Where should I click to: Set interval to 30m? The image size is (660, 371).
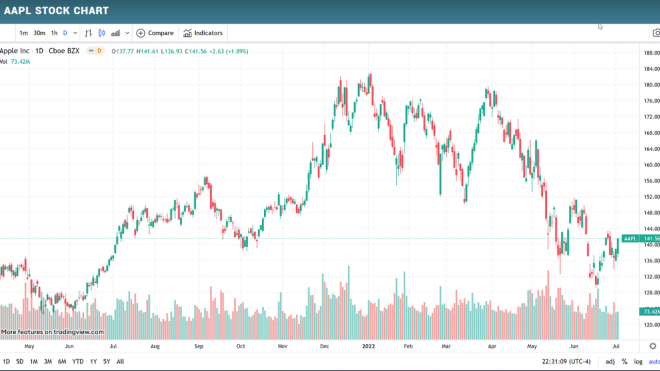click(x=39, y=33)
